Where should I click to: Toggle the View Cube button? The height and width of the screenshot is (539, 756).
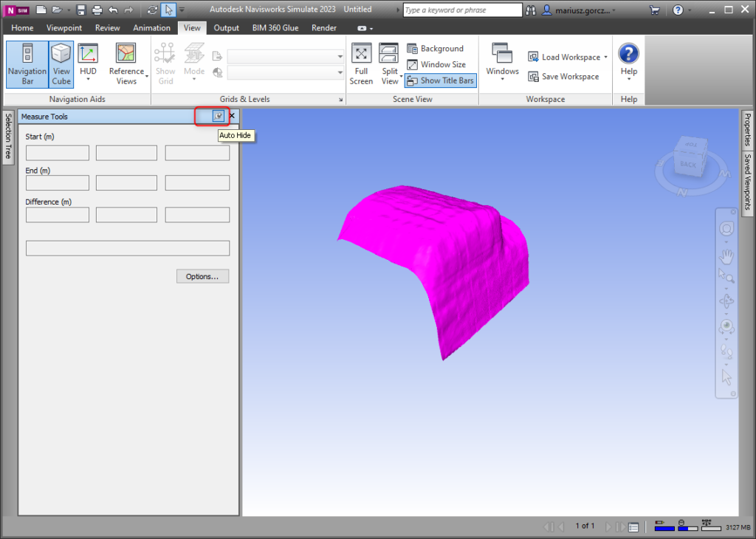click(61, 63)
